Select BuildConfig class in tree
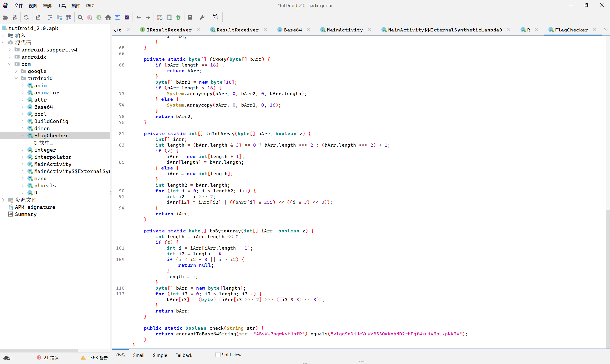610x364 pixels. tap(51, 121)
